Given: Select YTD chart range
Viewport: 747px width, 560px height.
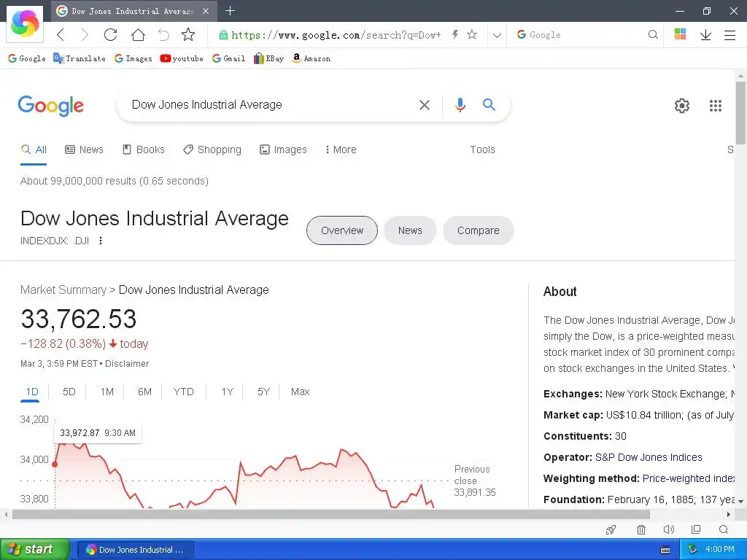Looking at the screenshot, I should [x=183, y=392].
